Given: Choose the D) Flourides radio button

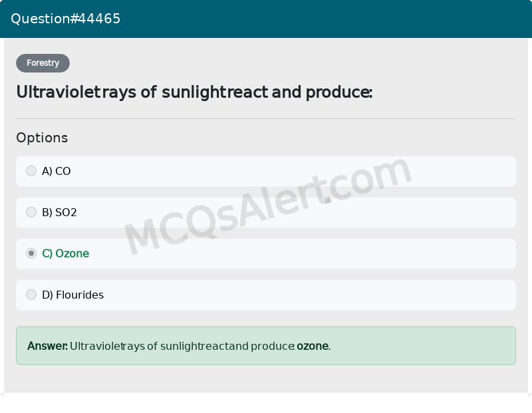Looking at the screenshot, I should point(31,295).
